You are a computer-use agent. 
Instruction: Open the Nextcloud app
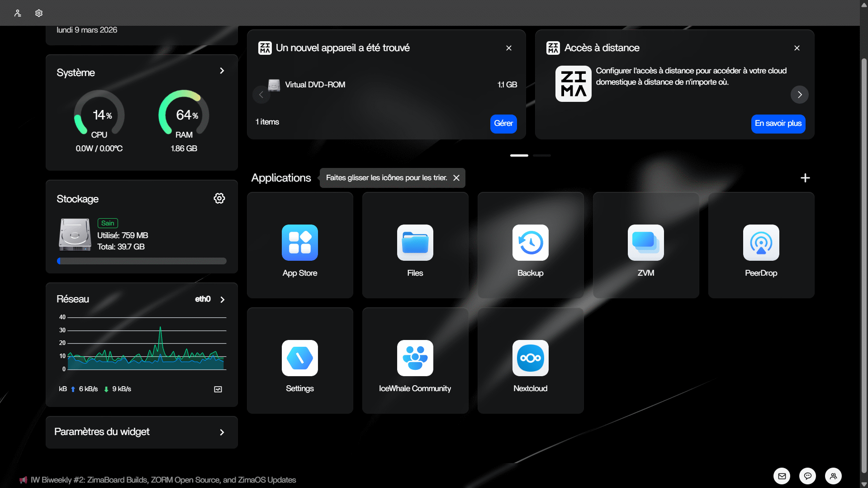(530, 359)
